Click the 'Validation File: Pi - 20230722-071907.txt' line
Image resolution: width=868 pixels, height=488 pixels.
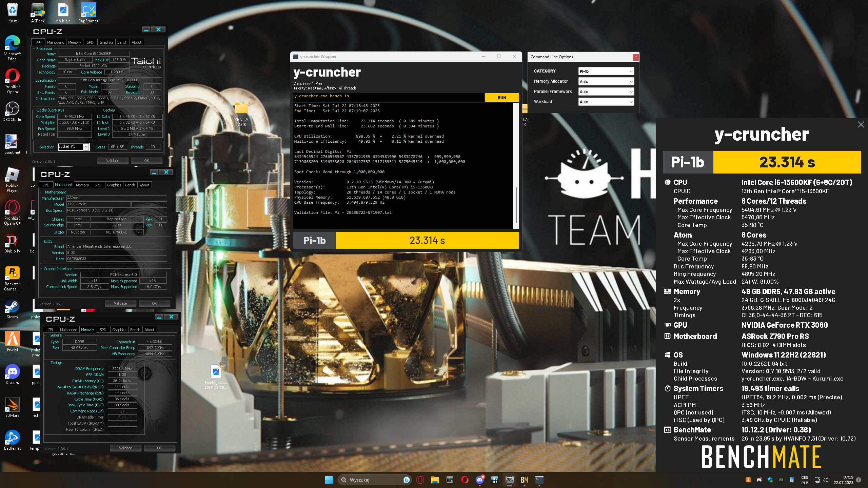pyautogui.click(x=343, y=212)
